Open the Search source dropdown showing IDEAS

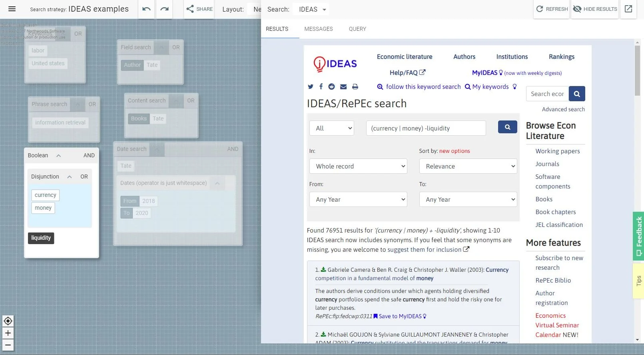[x=311, y=9]
